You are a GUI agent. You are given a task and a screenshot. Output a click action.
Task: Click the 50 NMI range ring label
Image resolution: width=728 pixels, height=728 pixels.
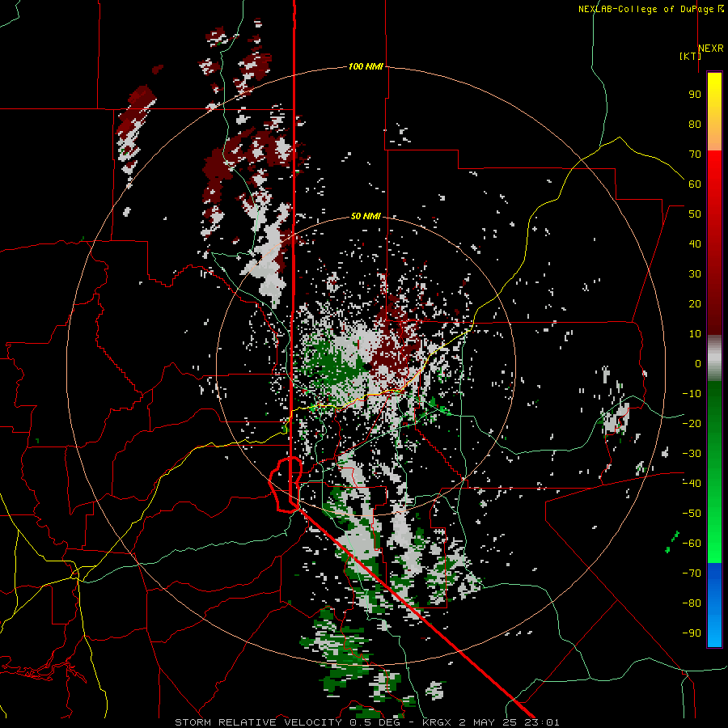(366, 216)
